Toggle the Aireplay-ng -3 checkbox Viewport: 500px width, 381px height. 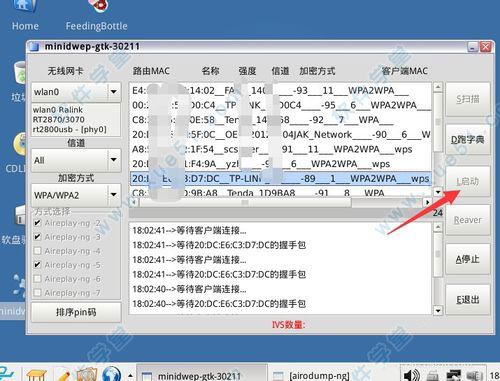(38, 237)
